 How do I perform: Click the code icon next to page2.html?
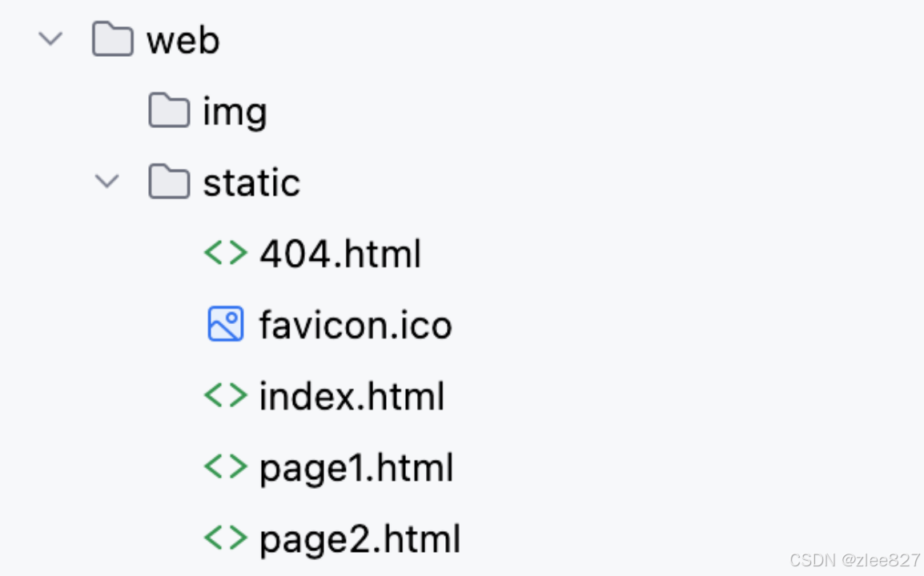pyautogui.click(x=225, y=538)
